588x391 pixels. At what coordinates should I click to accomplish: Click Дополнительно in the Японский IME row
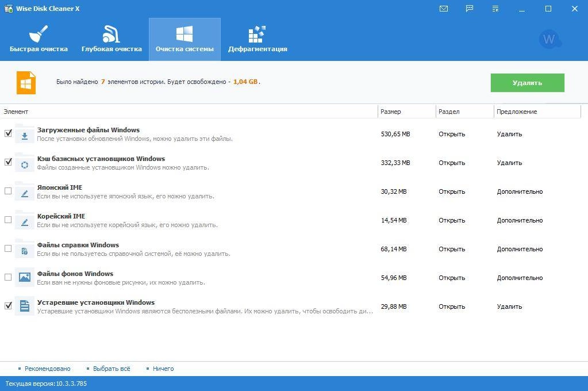(x=520, y=191)
